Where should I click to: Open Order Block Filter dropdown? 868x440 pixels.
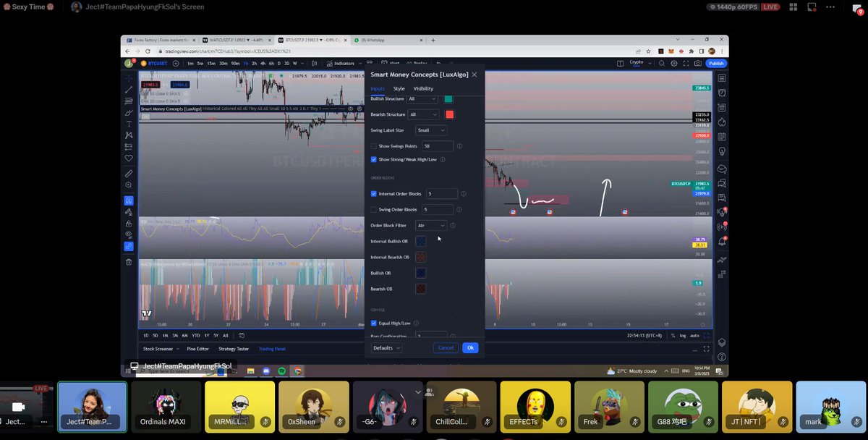click(431, 225)
